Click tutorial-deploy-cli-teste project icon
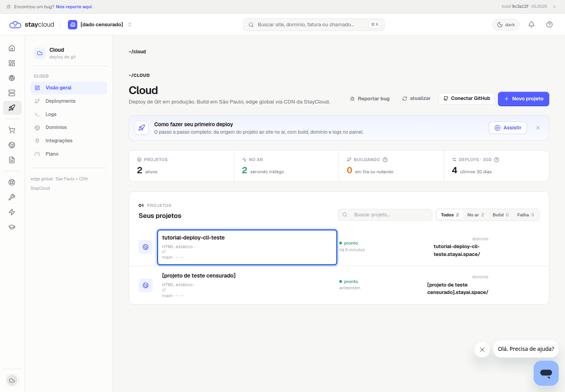Viewport: 565px width, 392px height. click(146, 247)
